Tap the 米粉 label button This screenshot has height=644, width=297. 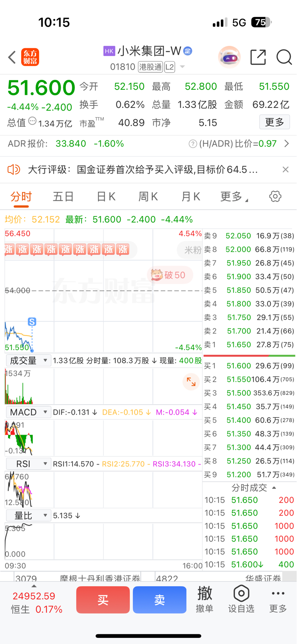(190, 250)
